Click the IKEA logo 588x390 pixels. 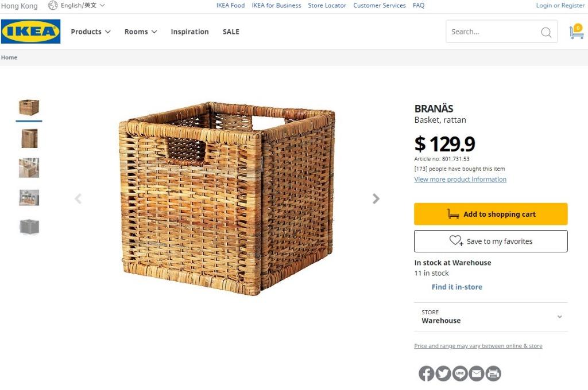(30, 32)
